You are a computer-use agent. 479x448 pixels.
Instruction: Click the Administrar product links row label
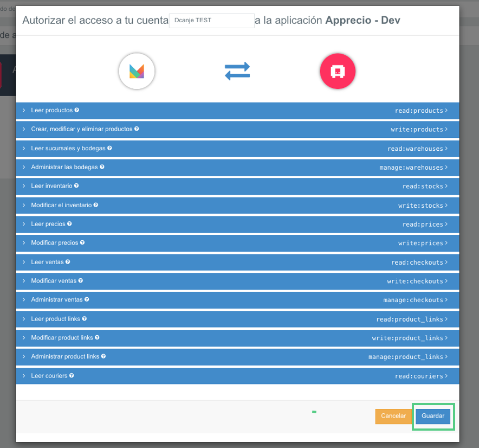(65, 356)
